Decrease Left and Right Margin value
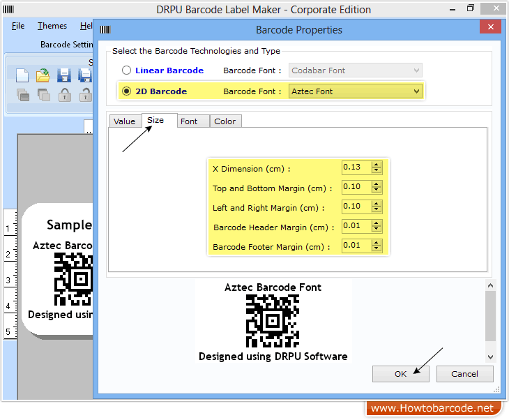 (x=377, y=209)
